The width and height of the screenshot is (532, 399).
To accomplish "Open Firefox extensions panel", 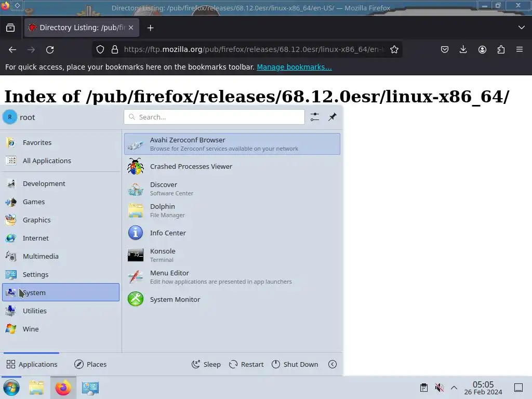I will coord(501,49).
